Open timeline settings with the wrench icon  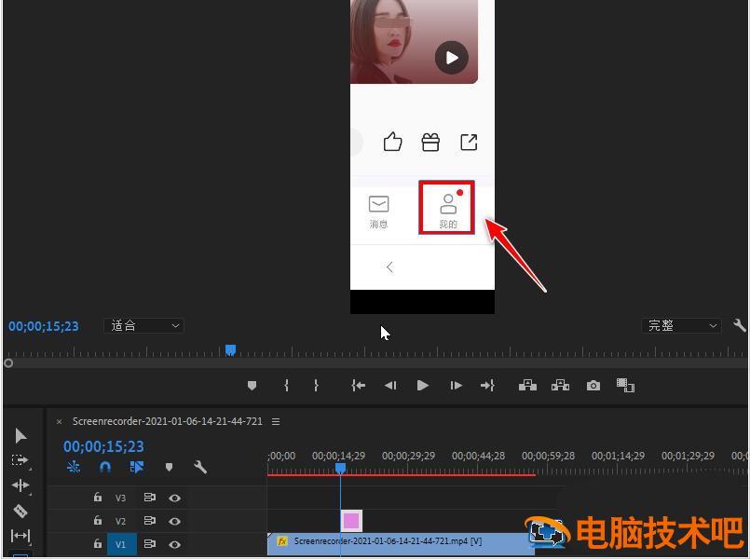click(x=201, y=467)
